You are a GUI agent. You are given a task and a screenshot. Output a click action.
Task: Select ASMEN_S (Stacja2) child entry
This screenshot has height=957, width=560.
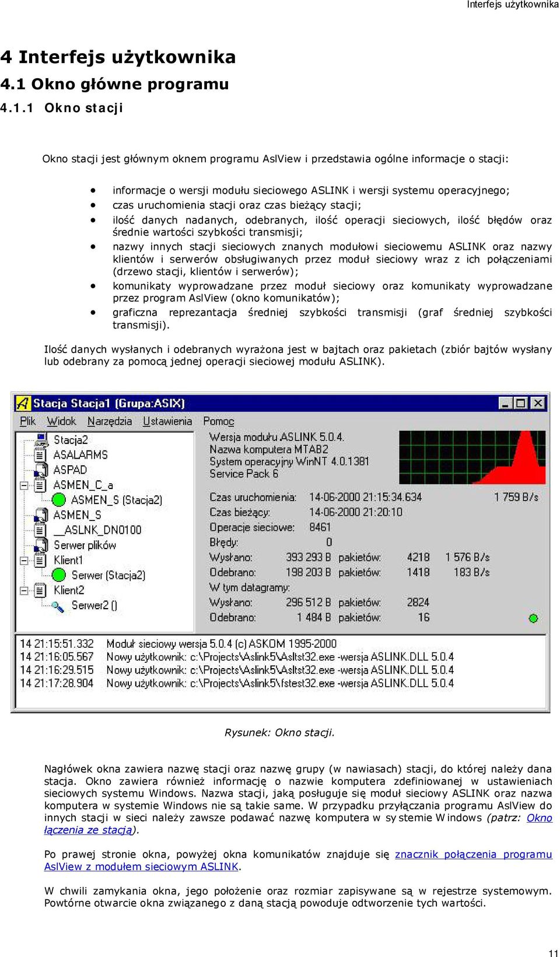tap(117, 500)
